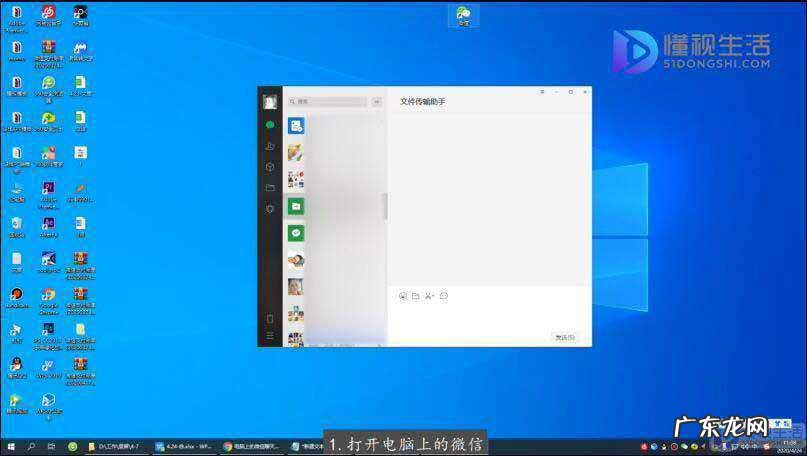807x456 pixels.
Task: Click the send file folder icon
Action: pos(416,296)
